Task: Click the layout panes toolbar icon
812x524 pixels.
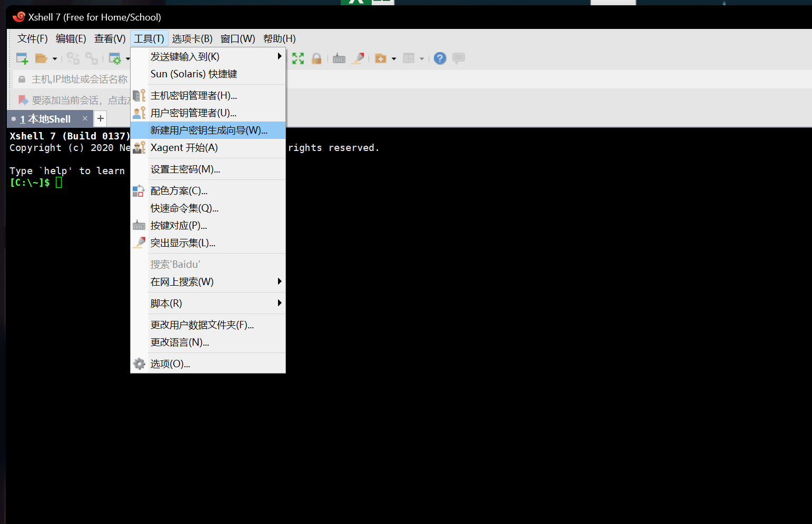Action: [x=409, y=58]
